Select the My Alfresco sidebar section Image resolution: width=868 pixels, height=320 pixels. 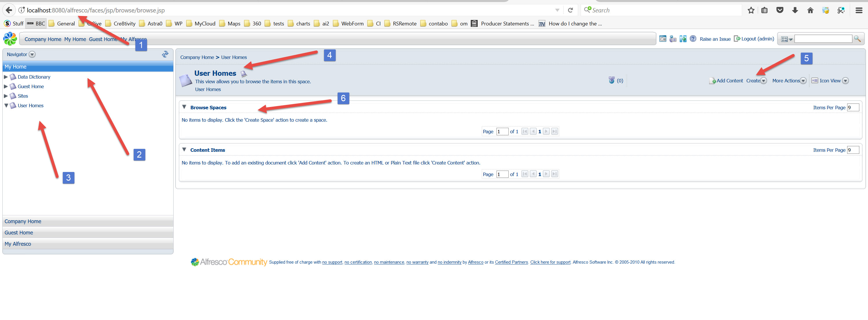tap(18, 244)
